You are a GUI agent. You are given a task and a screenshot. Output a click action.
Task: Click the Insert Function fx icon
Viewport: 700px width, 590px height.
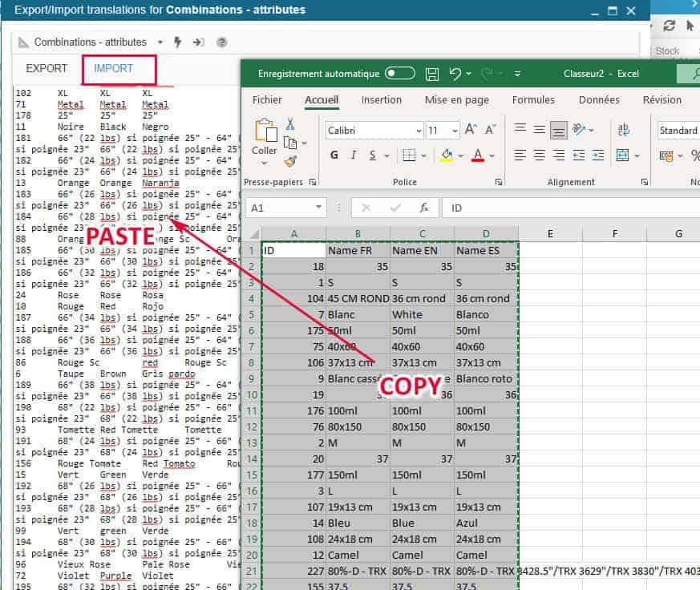click(x=424, y=208)
